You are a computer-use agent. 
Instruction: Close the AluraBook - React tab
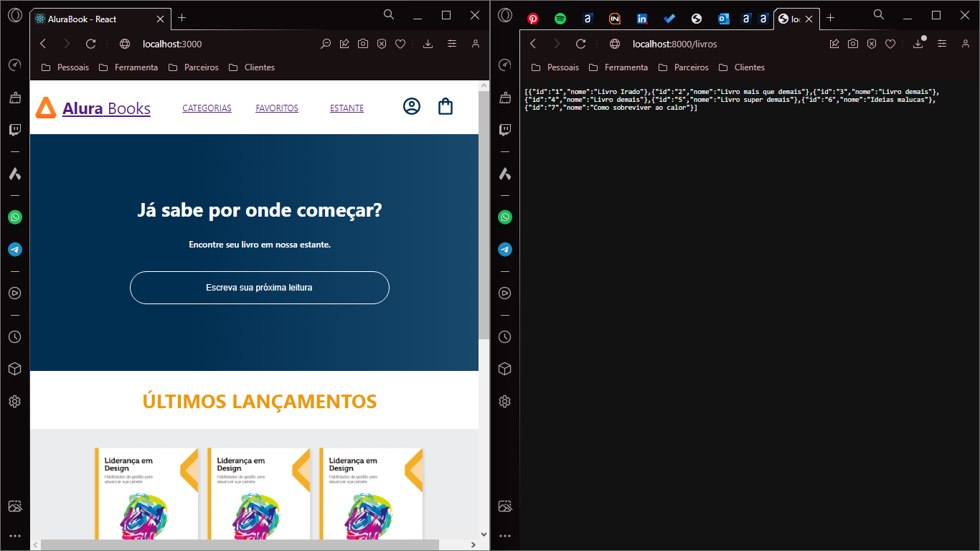tap(160, 19)
